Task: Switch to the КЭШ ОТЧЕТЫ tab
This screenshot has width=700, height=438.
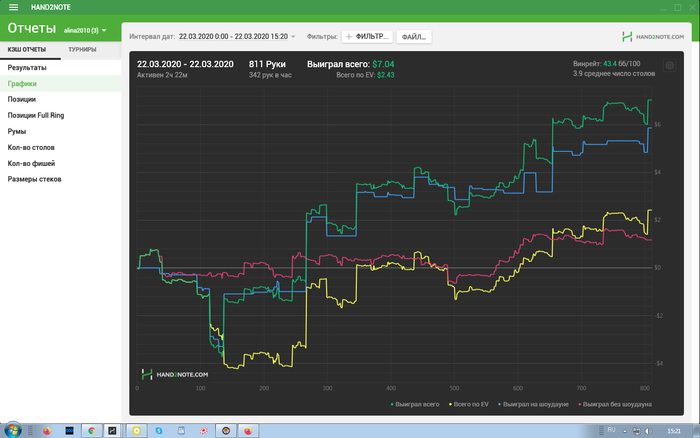Action: 27,50
